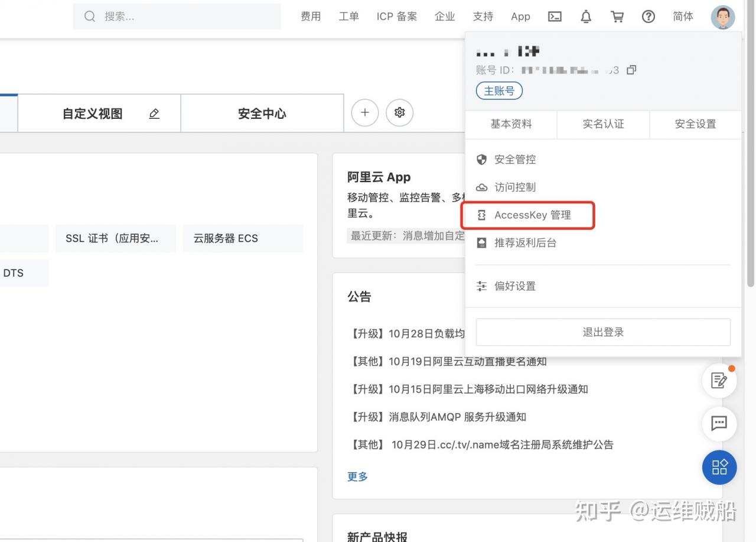This screenshot has height=542, width=756.
Task: Open the floating feedback note icon
Action: pos(719,381)
